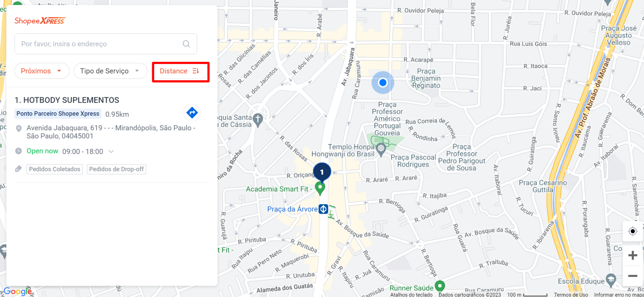Click the search magnifier icon
Screen dimensions: 644x297
(186, 44)
